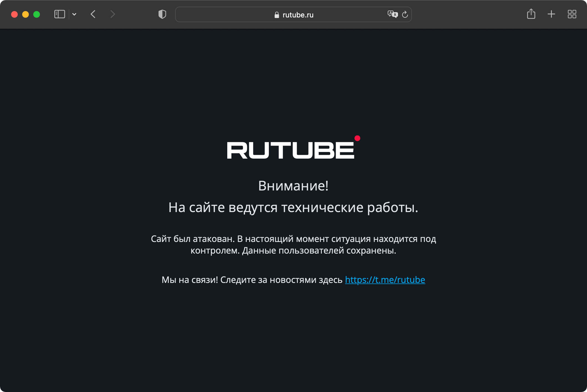Click the "Внимание!" heading
The image size is (587, 392).
point(293,186)
